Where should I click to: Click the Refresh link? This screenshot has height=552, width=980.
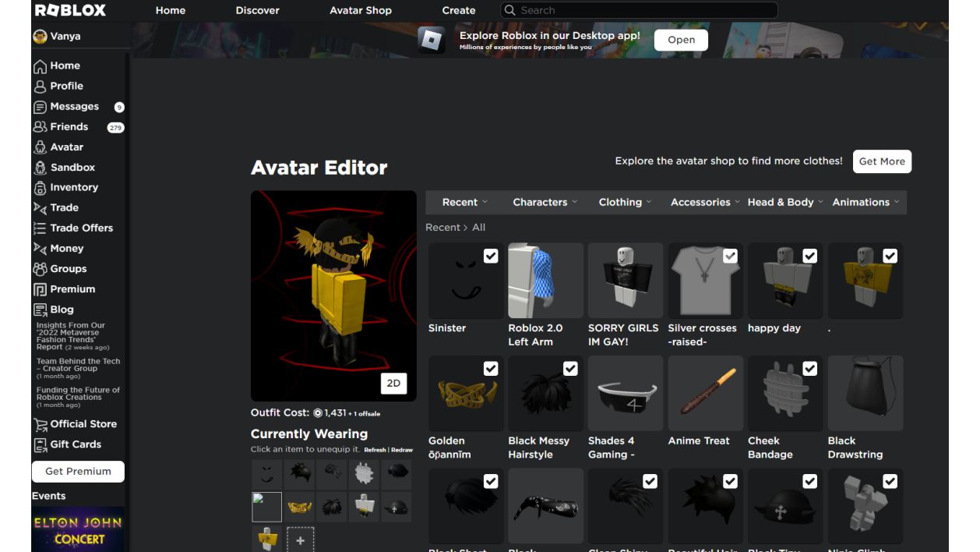pyautogui.click(x=375, y=450)
